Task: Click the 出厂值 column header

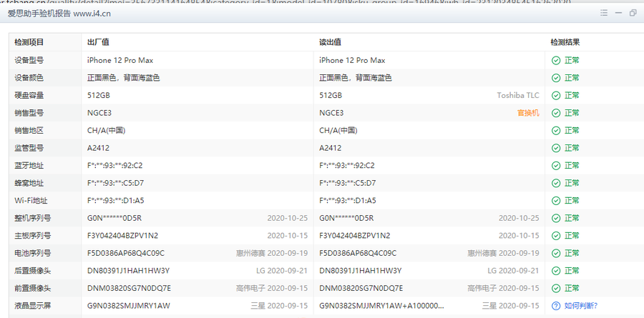Action: (x=98, y=42)
